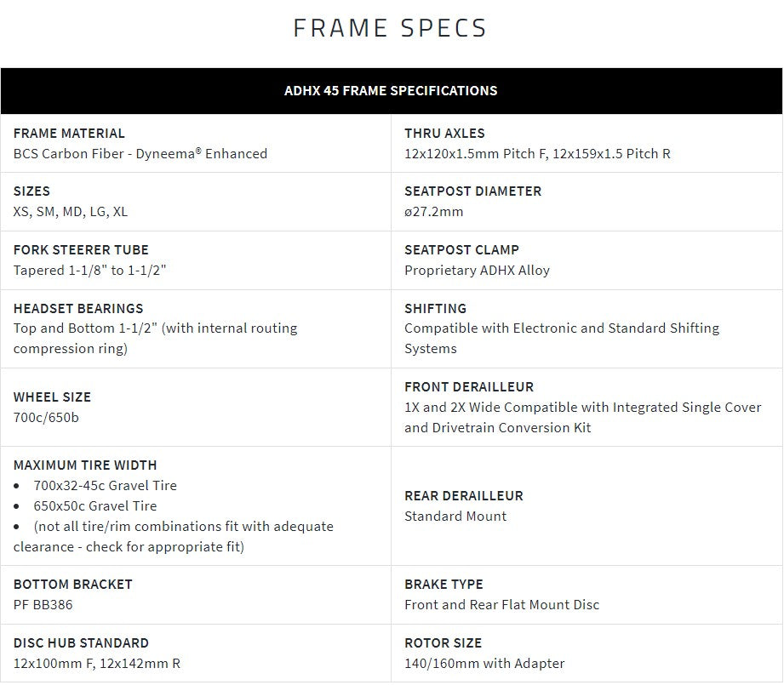784x685 pixels.
Task: Select the FORK STEERER TUBE label
Action: click(x=81, y=250)
